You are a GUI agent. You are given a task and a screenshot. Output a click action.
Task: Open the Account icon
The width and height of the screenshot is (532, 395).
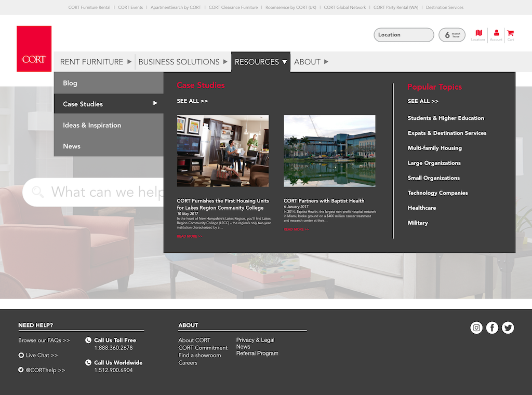coord(496,32)
